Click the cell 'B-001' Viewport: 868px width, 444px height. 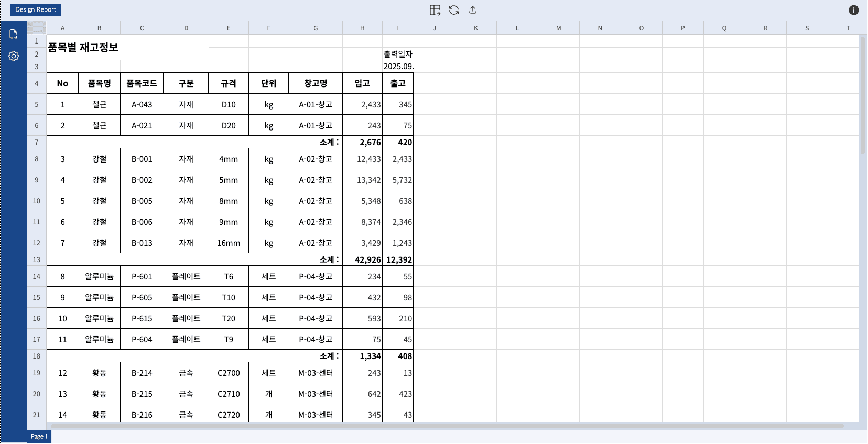coord(142,159)
